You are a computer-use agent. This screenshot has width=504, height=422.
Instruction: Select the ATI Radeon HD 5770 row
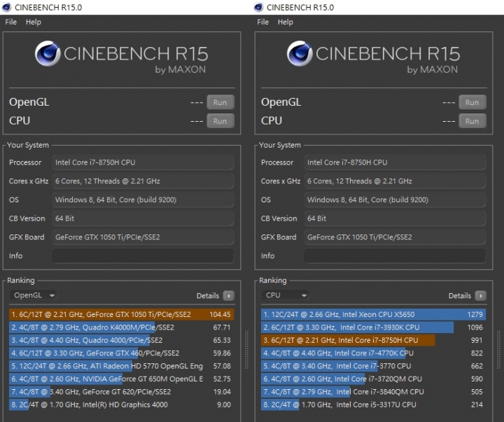pyautogui.click(x=122, y=366)
